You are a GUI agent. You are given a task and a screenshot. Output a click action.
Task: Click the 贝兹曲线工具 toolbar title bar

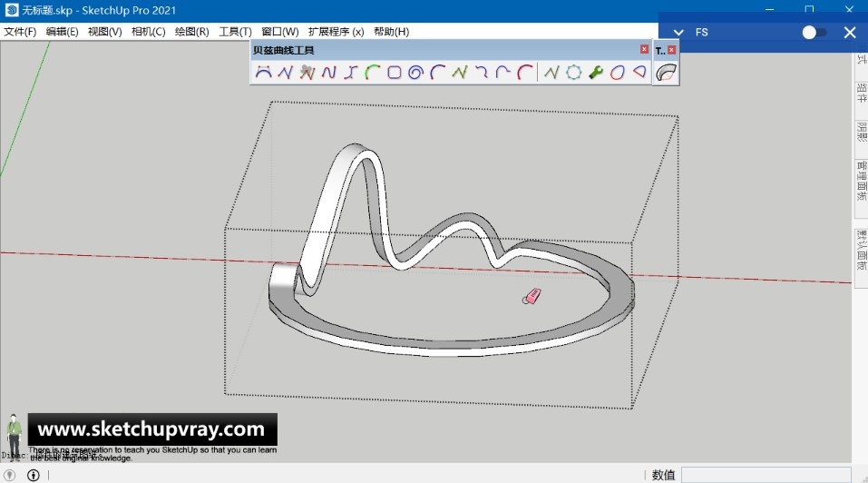pos(445,50)
